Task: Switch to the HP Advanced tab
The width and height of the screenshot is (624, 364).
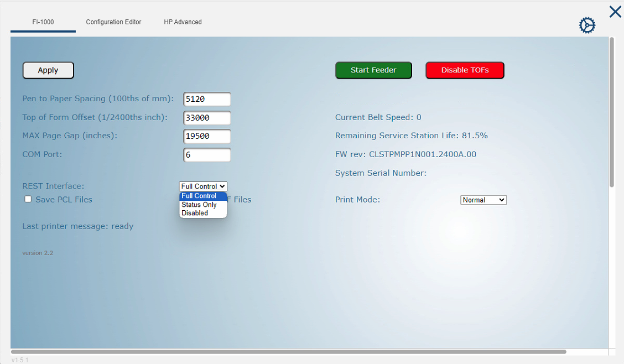Action: coord(183,22)
